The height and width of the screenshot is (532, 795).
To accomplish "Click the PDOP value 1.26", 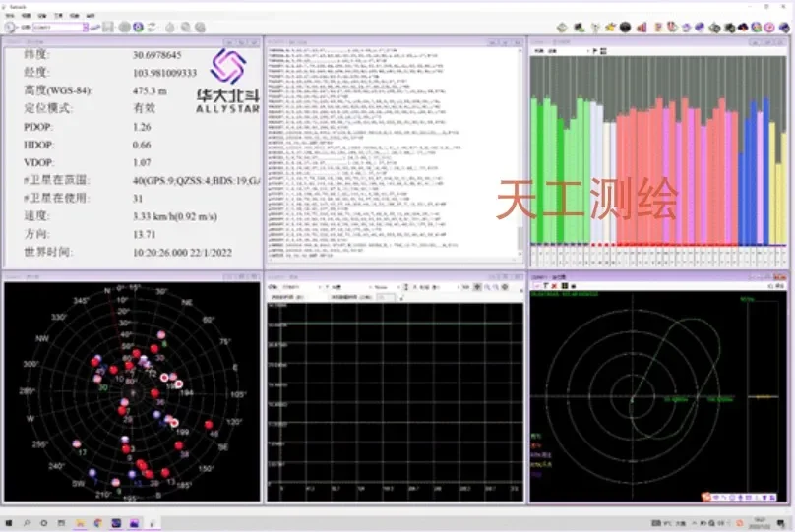I will (142, 127).
